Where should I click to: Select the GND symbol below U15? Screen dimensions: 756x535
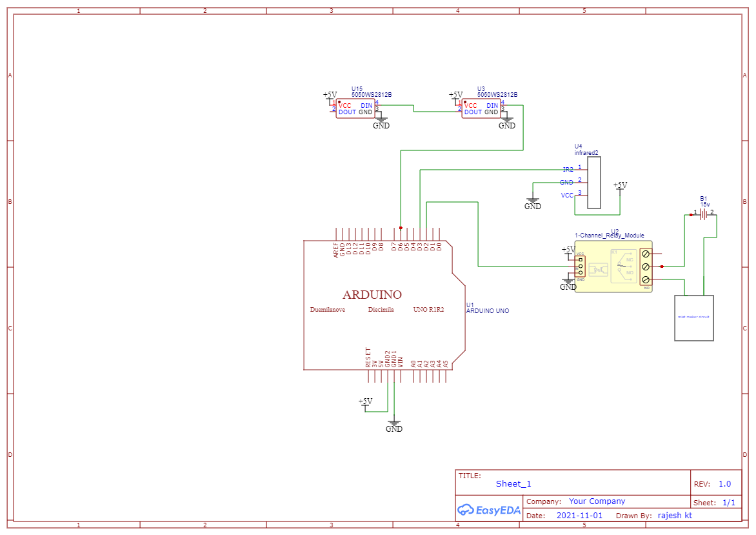click(381, 122)
